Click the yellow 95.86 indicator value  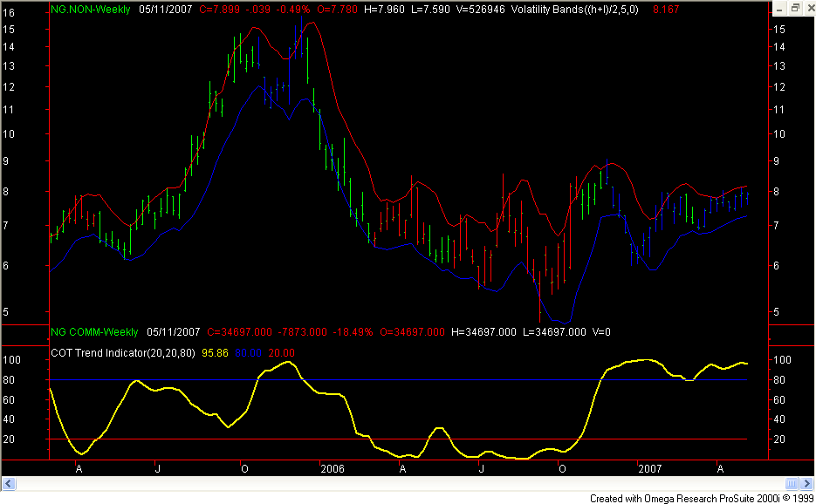click(x=215, y=352)
